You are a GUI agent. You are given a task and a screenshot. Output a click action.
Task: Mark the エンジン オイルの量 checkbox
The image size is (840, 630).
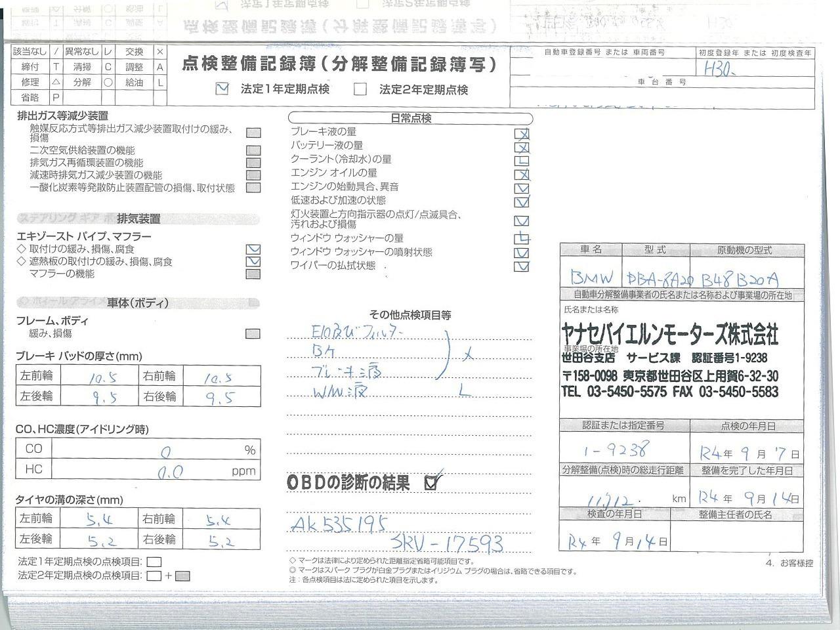coord(522,175)
